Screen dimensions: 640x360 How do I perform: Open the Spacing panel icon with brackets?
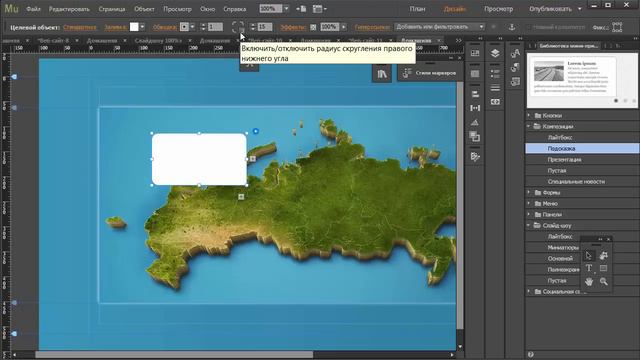click(x=475, y=108)
